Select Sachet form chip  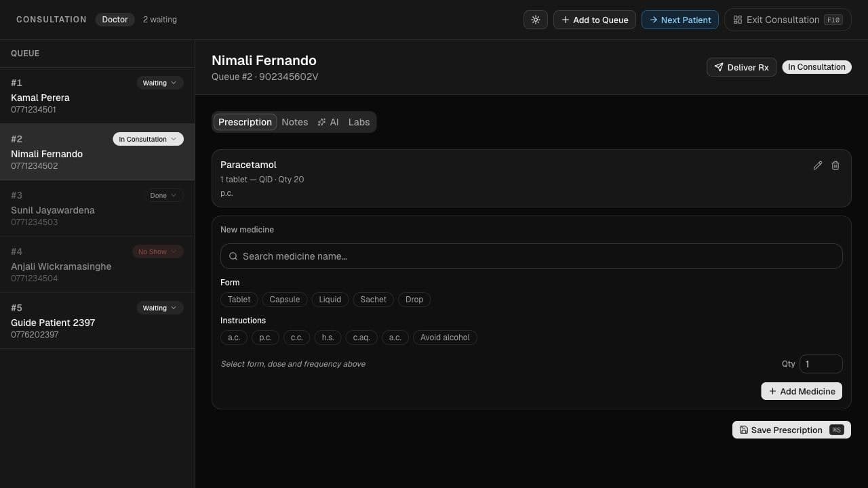click(373, 300)
